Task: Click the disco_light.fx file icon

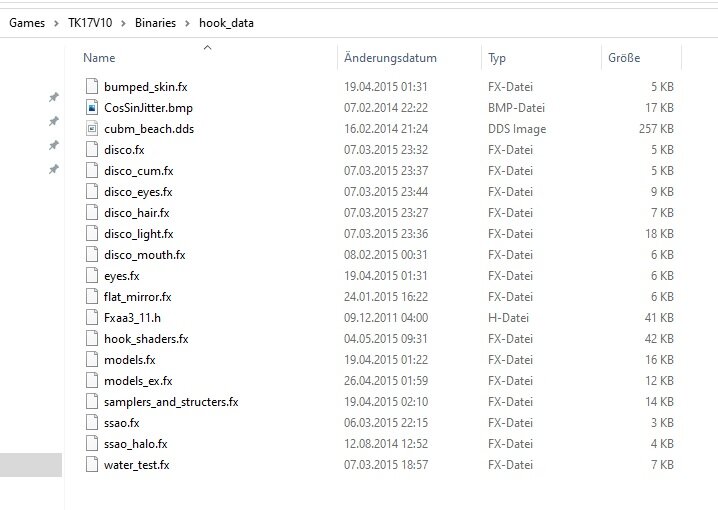Action: (x=92, y=234)
